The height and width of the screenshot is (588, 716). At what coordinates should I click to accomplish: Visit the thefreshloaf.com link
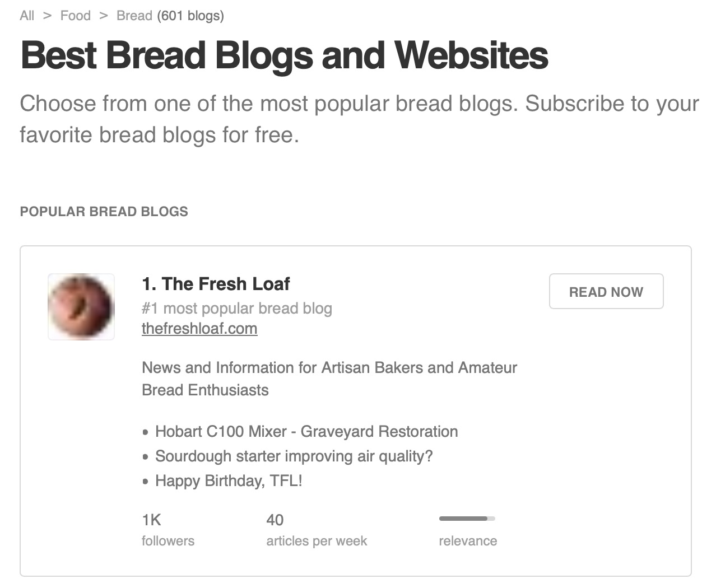(x=199, y=328)
